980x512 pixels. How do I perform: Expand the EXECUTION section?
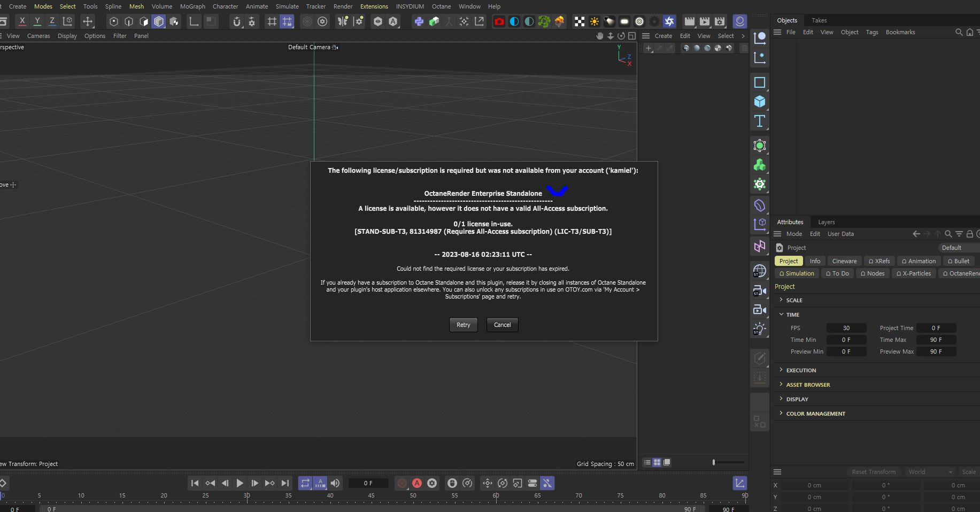(x=801, y=370)
